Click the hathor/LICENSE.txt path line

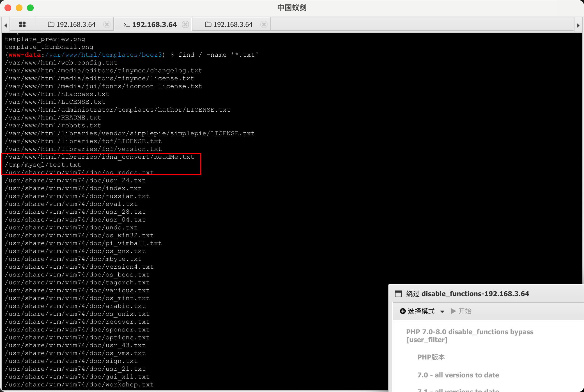118,110
